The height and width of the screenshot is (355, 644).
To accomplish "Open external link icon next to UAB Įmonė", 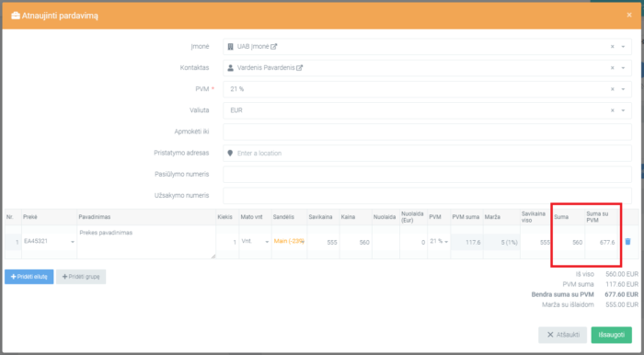I will coord(274,47).
